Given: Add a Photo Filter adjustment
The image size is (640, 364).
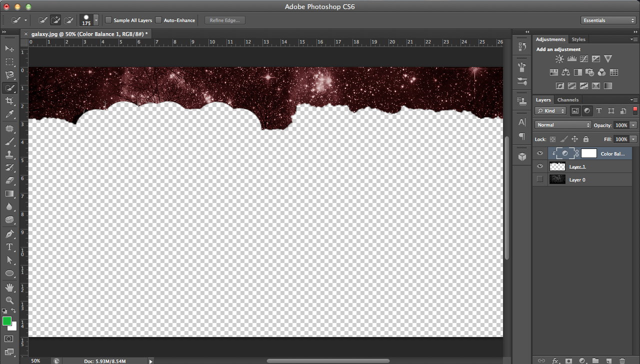Looking at the screenshot, I should (x=589, y=72).
